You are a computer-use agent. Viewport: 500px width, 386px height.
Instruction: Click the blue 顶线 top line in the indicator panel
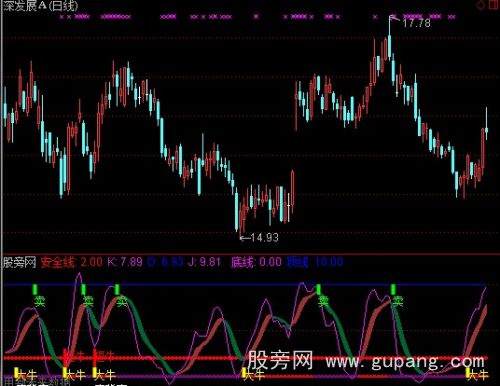coord(245,285)
